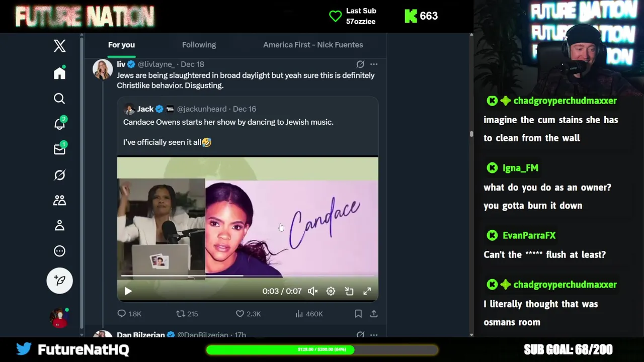Screen dimensions: 644x362
Task: Open America First - Nick Fuentes tab
Action: pyautogui.click(x=313, y=45)
